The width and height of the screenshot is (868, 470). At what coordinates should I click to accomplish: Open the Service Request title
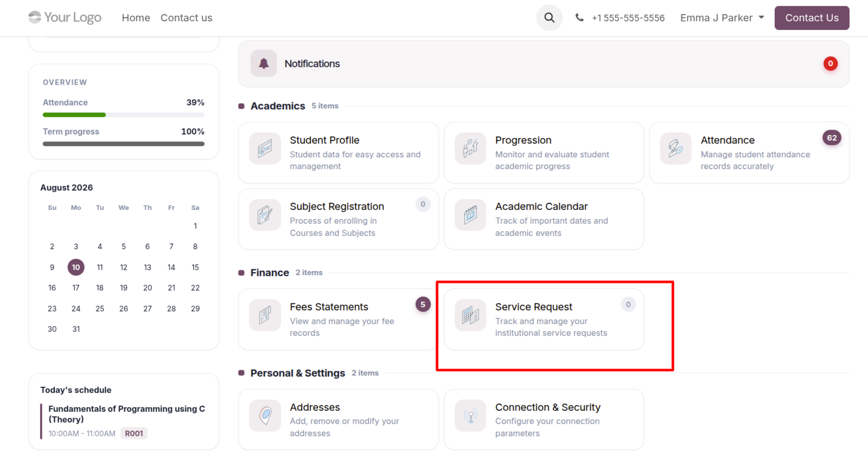(534, 307)
